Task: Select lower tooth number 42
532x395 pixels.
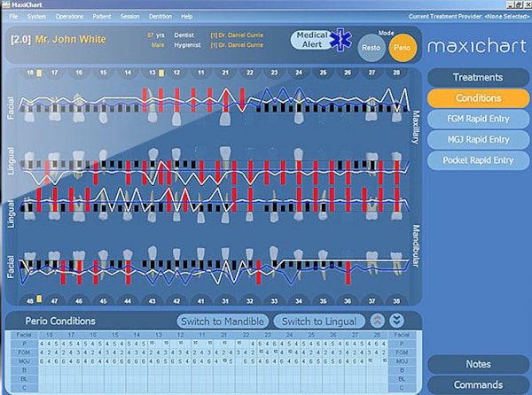Action: pyautogui.click(x=176, y=301)
